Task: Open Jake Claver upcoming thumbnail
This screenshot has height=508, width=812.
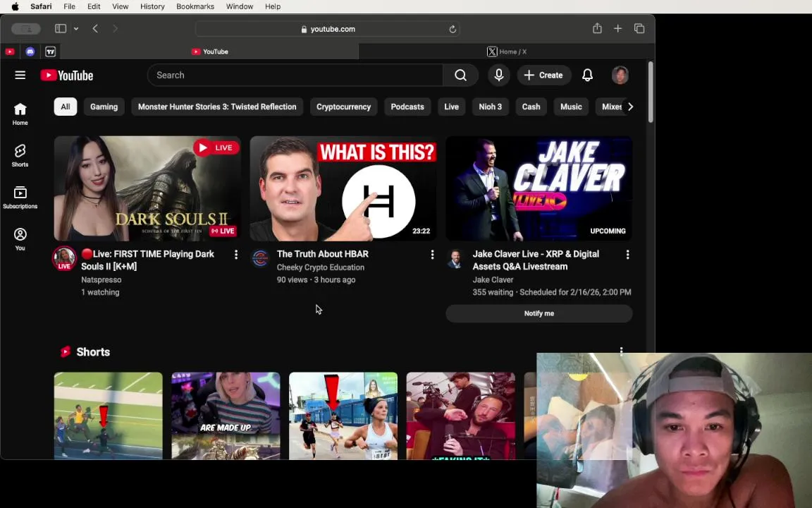Action: [x=539, y=188]
